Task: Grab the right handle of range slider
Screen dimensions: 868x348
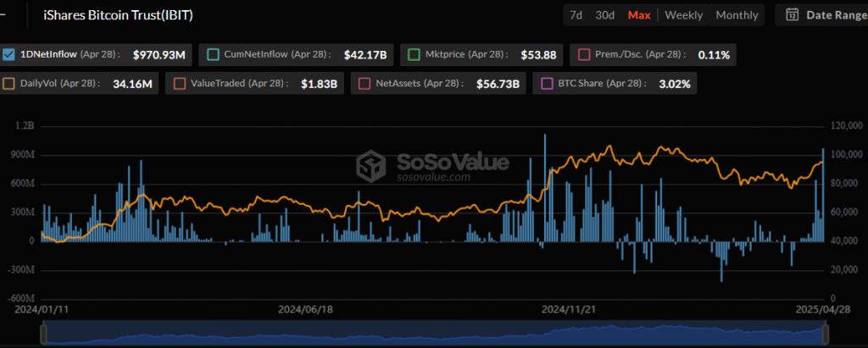Action: pyautogui.click(x=826, y=334)
